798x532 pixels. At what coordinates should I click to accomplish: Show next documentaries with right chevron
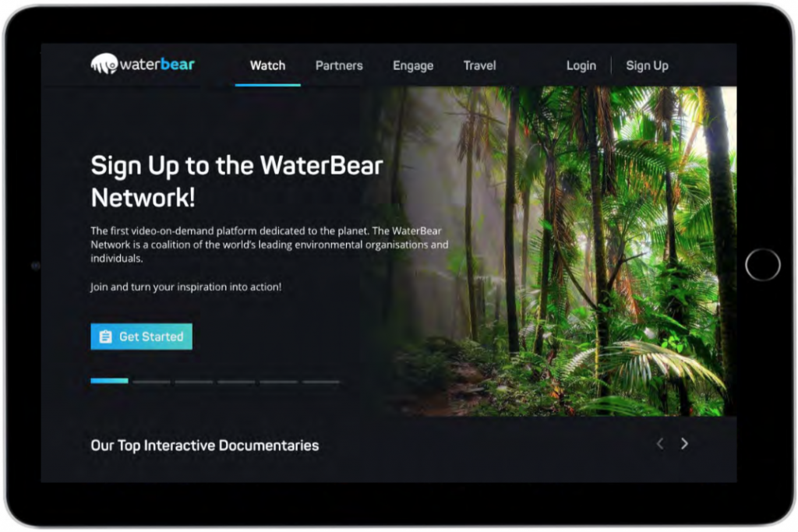pos(684,444)
